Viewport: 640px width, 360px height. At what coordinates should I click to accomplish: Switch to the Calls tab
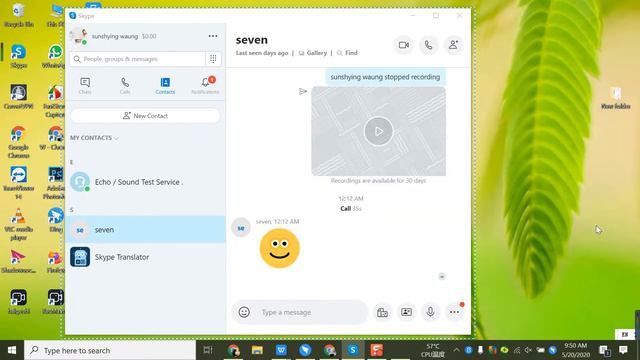click(x=125, y=86)
